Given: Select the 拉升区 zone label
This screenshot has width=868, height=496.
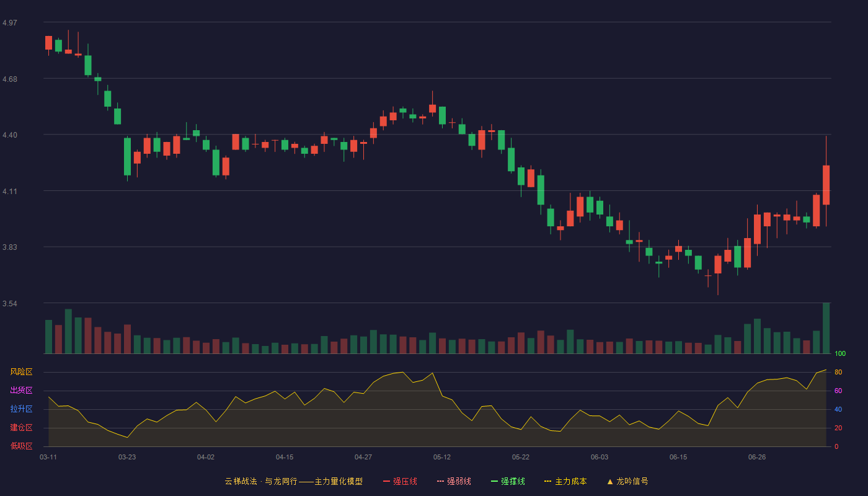Looking at the screenshot, I should click(21, 409).
